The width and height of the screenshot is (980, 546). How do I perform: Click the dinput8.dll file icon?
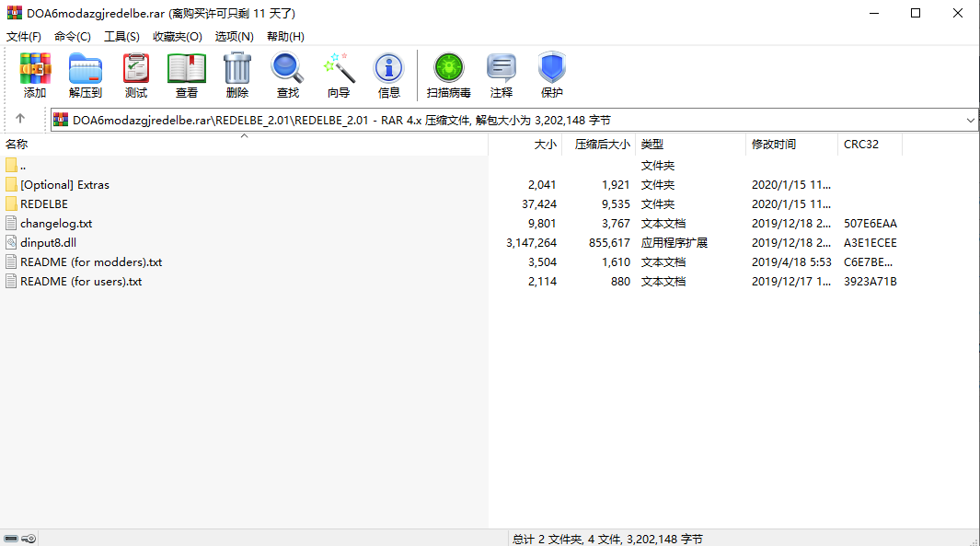point(11,243)
